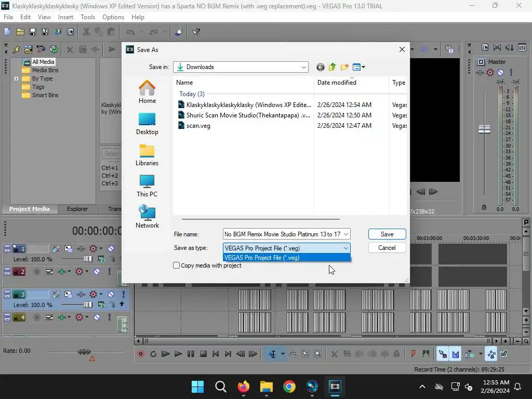Create a new folder in Save As dialog
Screen dimensions: 532x399
344,67
